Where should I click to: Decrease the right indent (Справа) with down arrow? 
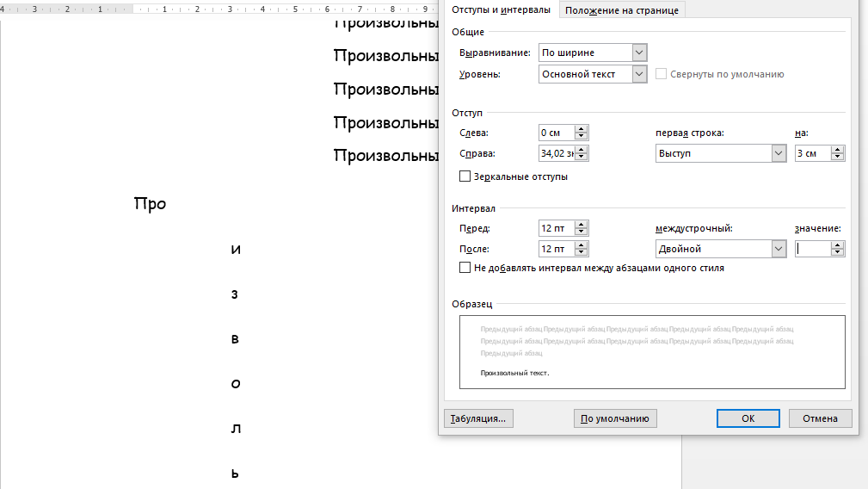pos(581,158)
